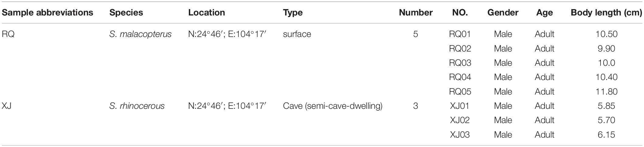Select the S. malacopterus species cell
This screenshot has height=147, width=644.
[140, 34]
